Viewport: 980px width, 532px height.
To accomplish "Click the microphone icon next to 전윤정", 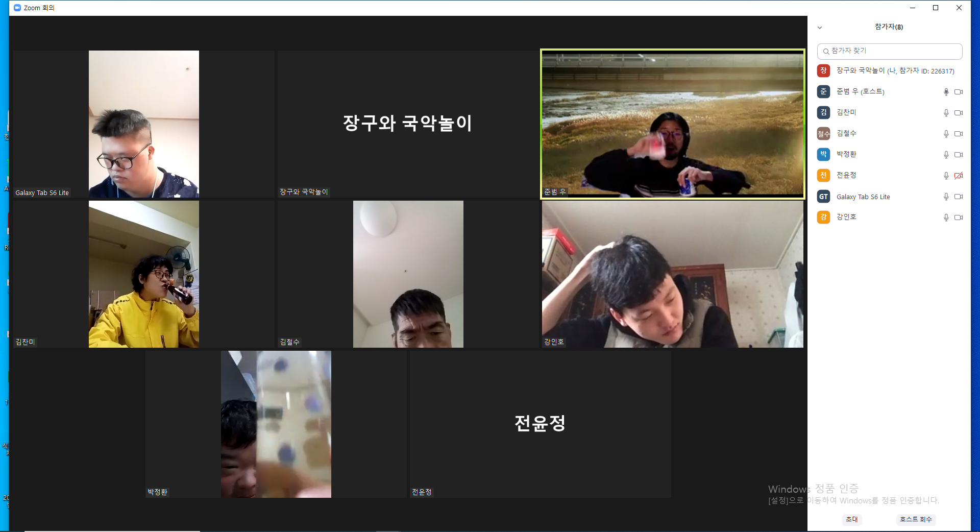I will 946,176.
